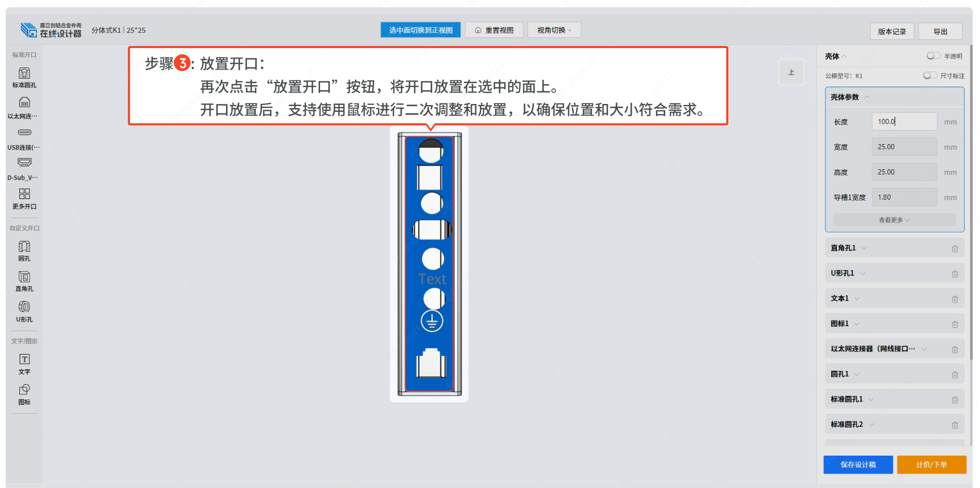Add a 文字 text element
The height and width of the screenshot is (488, 980).
24,364
